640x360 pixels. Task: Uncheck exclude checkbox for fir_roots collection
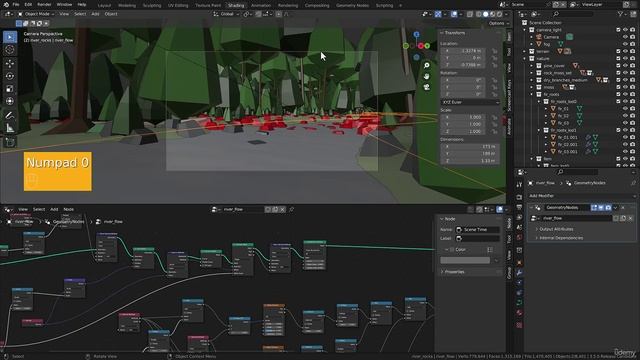pyautogui.click(x=618, y=94)
